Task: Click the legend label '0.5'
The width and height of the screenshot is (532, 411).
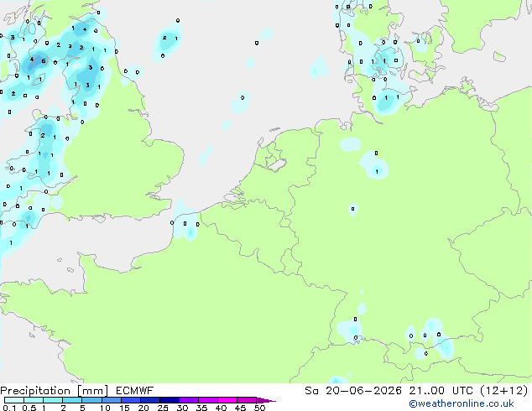Action: pos(29,408)
